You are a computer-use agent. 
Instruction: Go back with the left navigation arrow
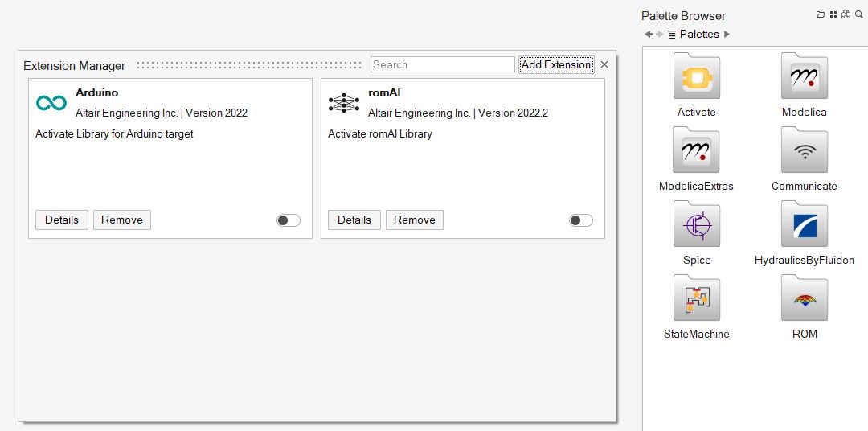[x=649, y=35]
